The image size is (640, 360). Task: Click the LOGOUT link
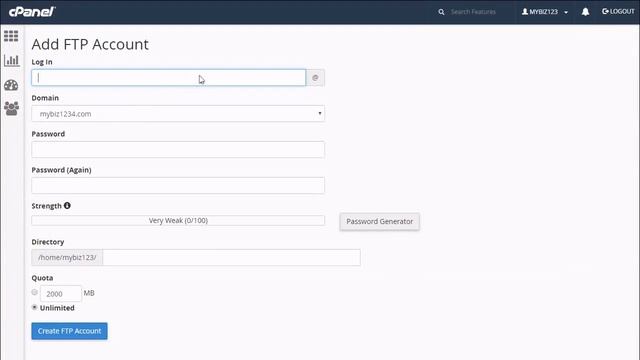point(618,11)
